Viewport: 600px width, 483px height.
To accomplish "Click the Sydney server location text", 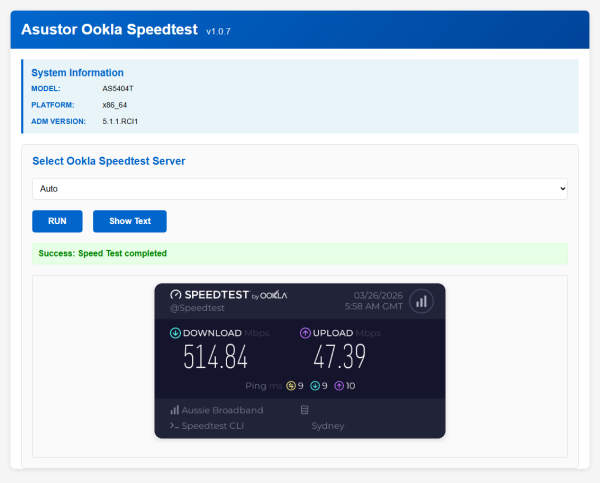I will [x=328, y=426].
